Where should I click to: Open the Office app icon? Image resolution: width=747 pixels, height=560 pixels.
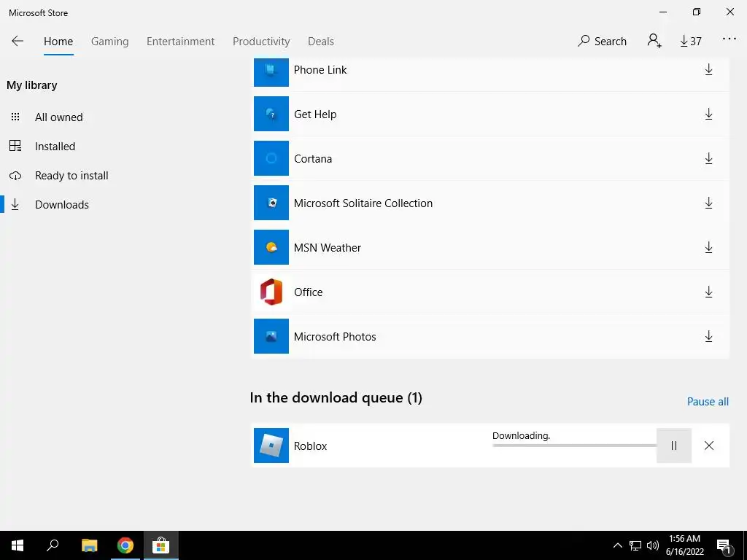click(x=271, y=292)
